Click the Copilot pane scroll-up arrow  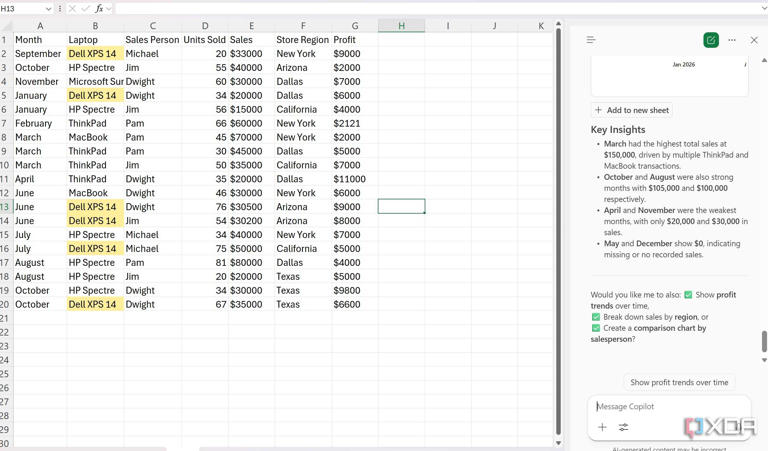pos(764,60)
